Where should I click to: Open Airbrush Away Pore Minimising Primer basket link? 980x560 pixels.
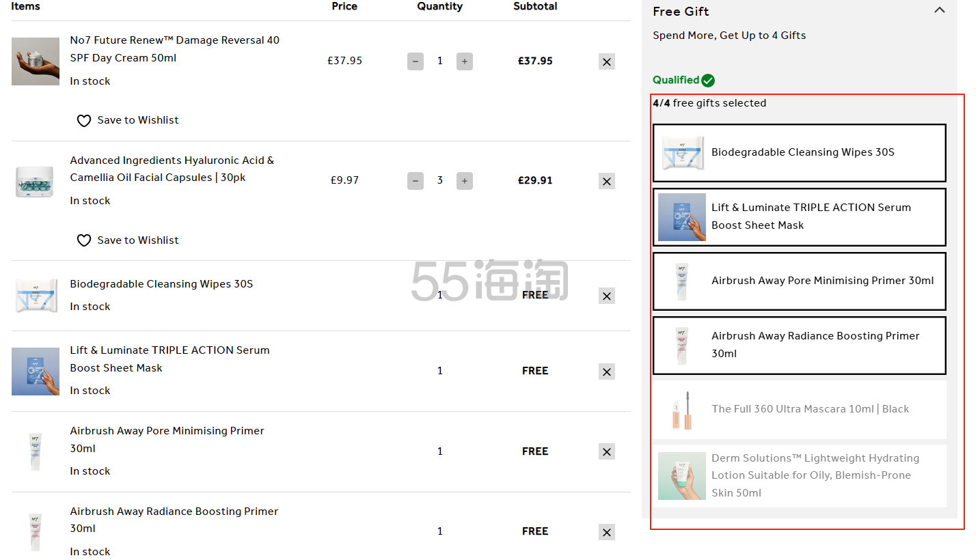pos(167,440)
